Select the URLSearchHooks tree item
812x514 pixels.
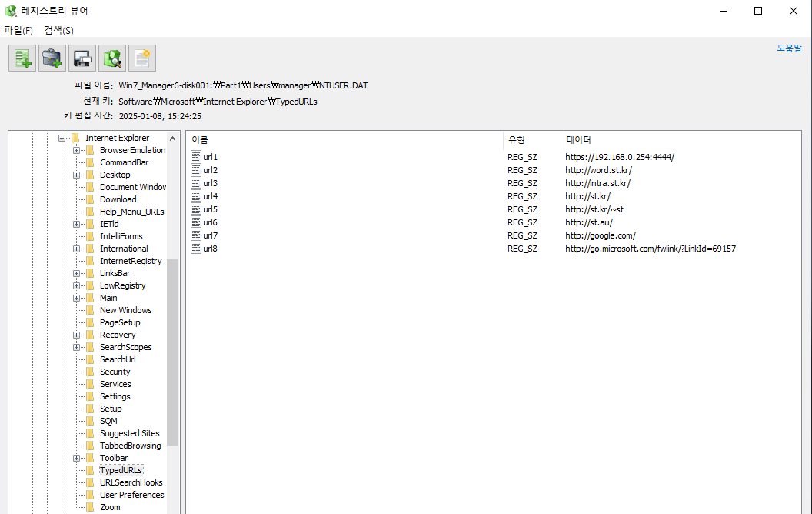click(131, 482)
